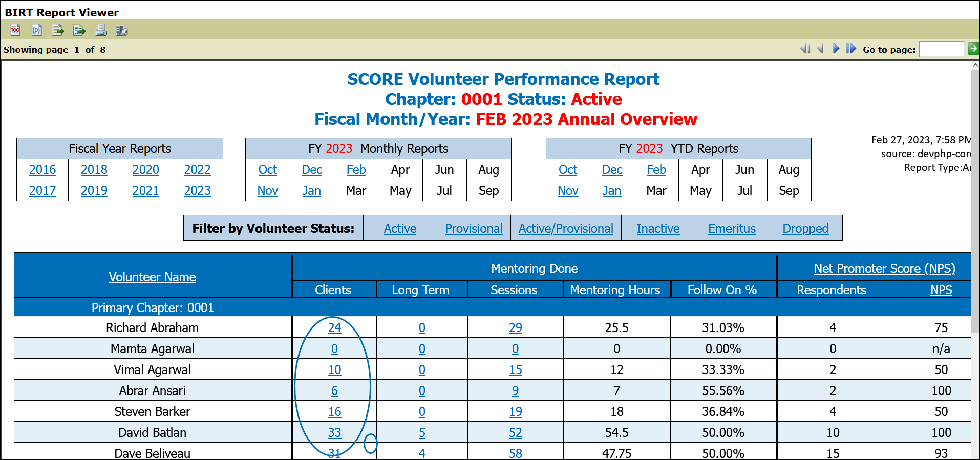Open the 2017 fiscal year report
This screenshot has width=980, height=460.
[x=42, y=190]
